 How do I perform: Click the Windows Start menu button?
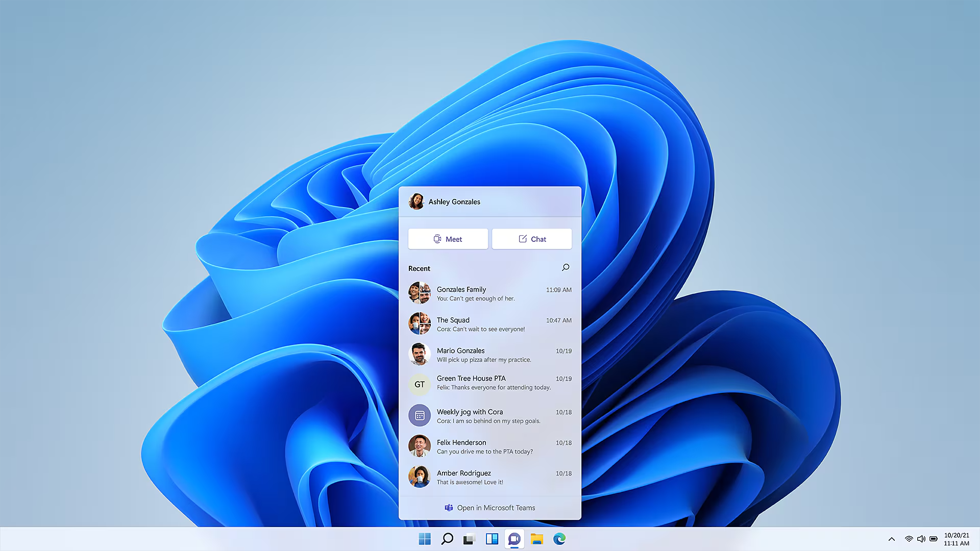pyautogui.click(x=422, y=538)
